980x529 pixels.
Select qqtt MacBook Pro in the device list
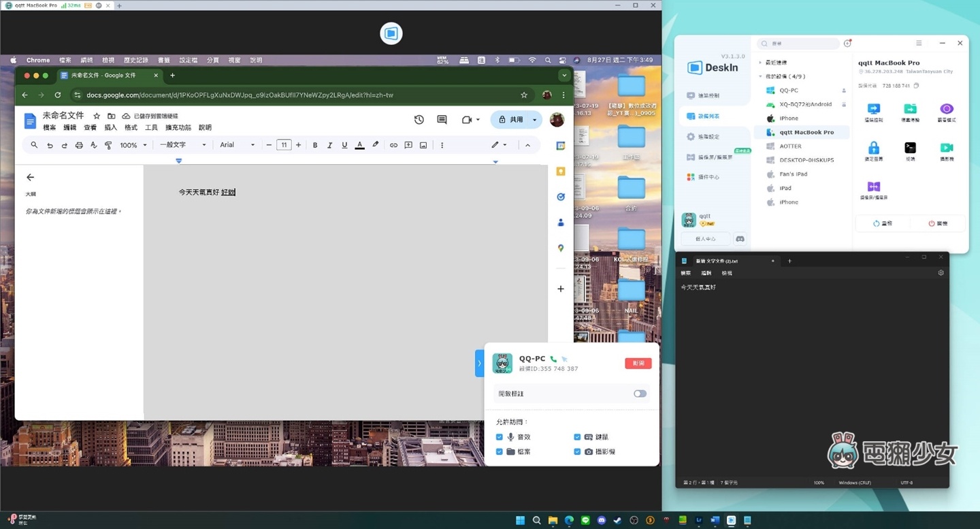click(802, 132)
